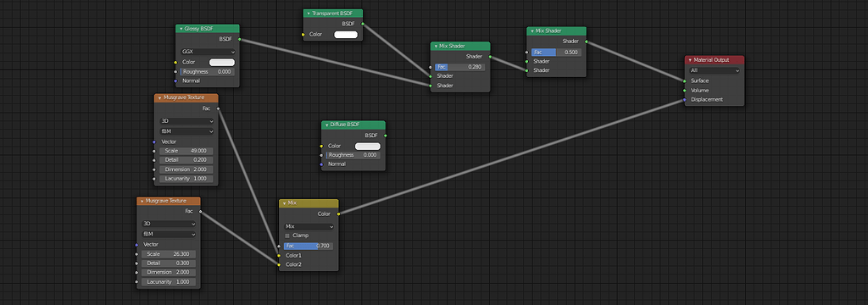Click the Diffuse BSDF Color swatch
The height and width of the screenshot is (305, 868).
[x=368, y=146]
